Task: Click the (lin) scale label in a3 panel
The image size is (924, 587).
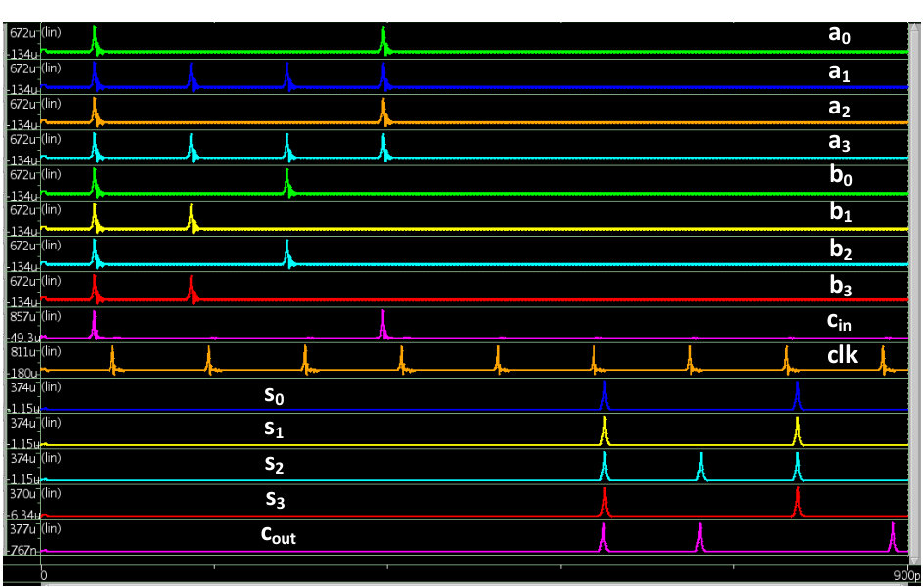Action: click(x=51, y=139)
